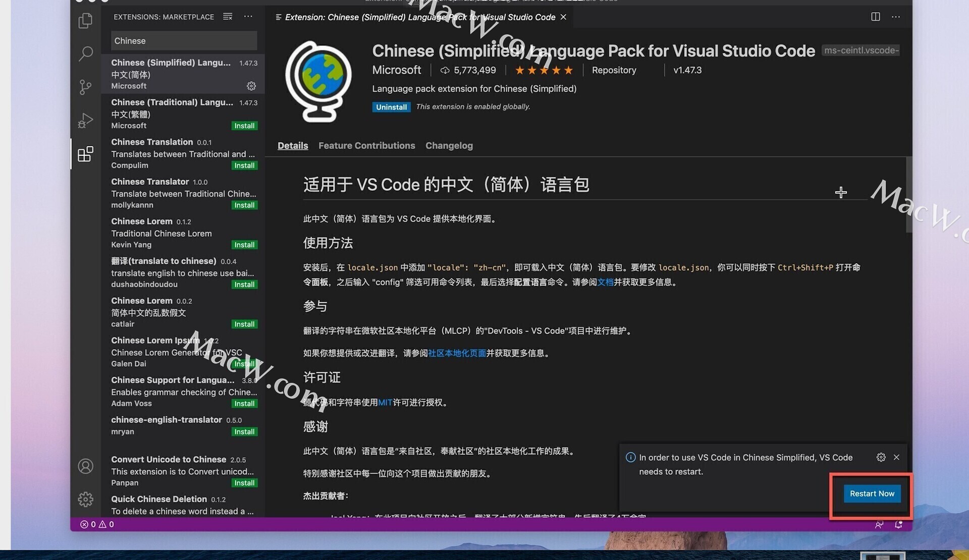Open the 社区本地化页面 link
The width and height of the screenshot is (969, 560).
point(457,353)
